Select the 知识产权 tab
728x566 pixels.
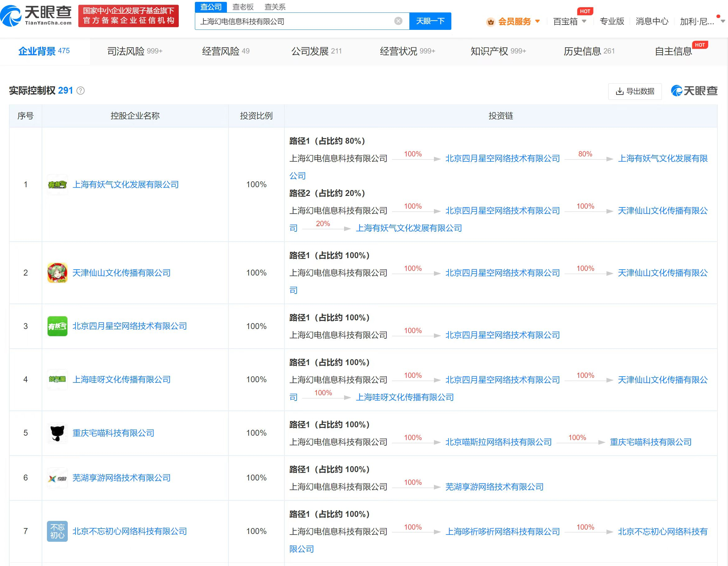coord(498,51)
